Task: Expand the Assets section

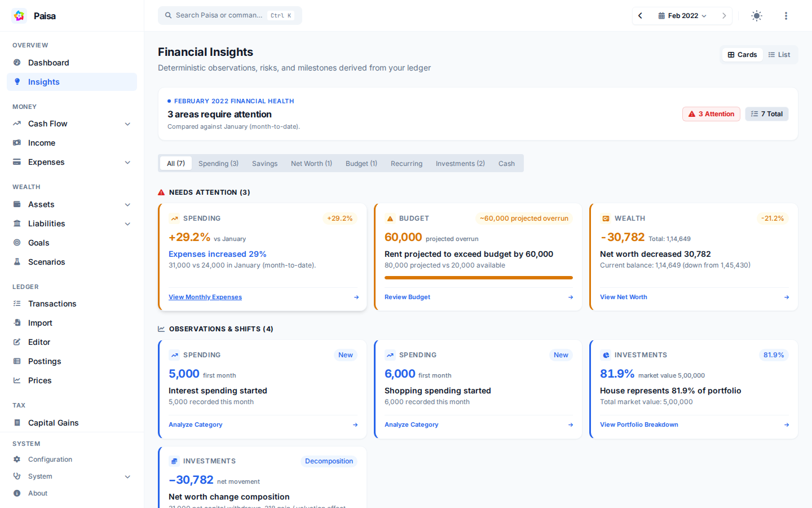Action: click(127, 204)
